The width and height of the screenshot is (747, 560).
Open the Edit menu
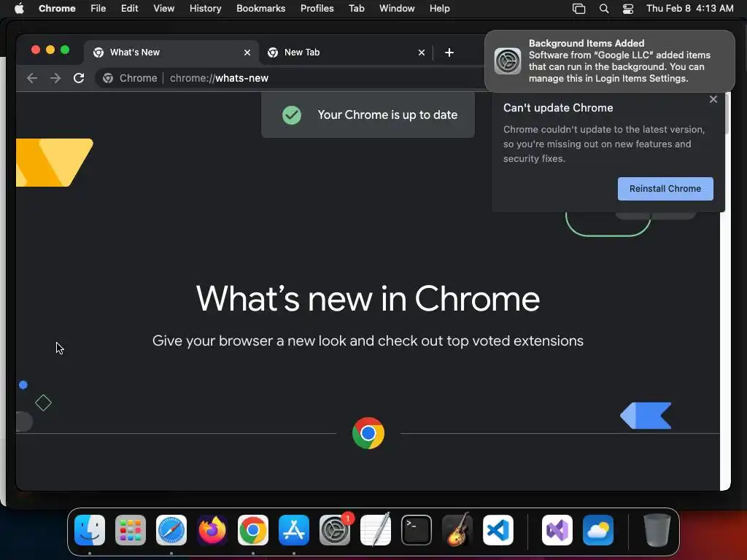click(130, 9)
